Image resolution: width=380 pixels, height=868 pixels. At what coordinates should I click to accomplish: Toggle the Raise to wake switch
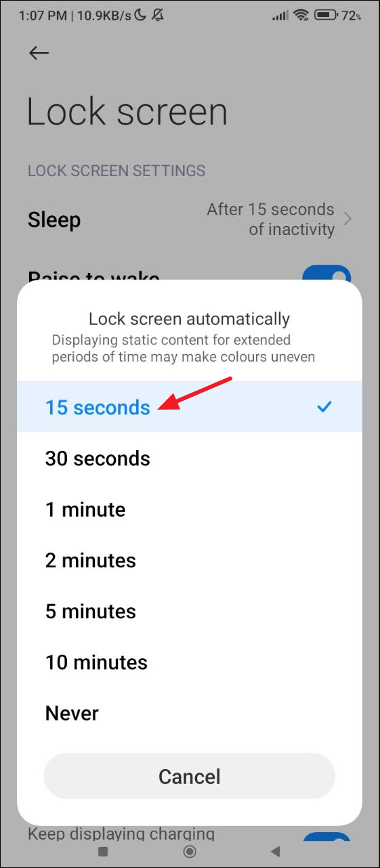click(326, 274)
